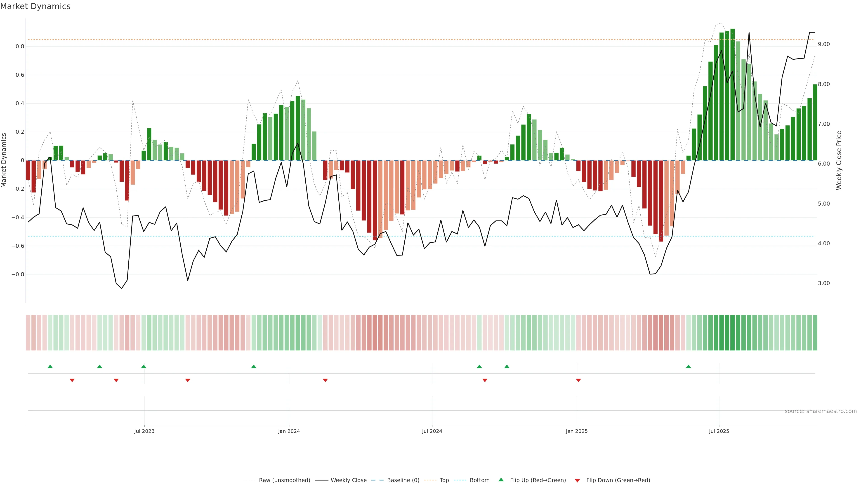Click the 9.00 right price axis tick
Image resolution: width=868 pixels, height=488 pixels.
click(x=823, y=44)
